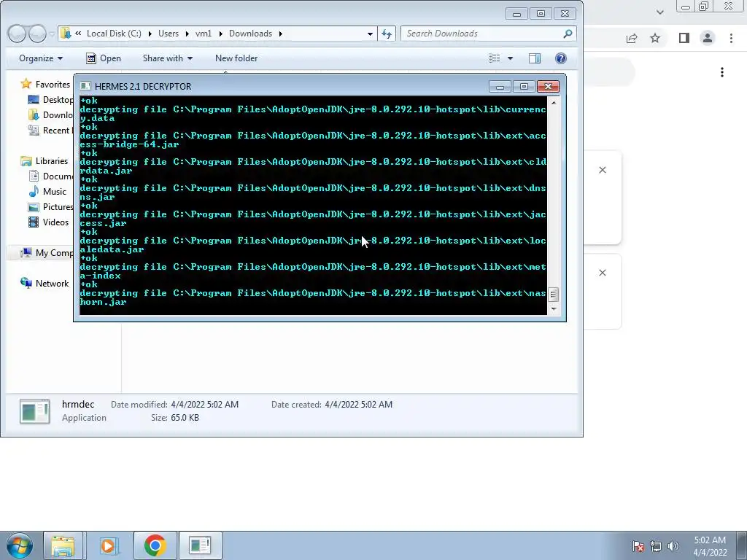Open view options dropdown arrow

point(510,58)
